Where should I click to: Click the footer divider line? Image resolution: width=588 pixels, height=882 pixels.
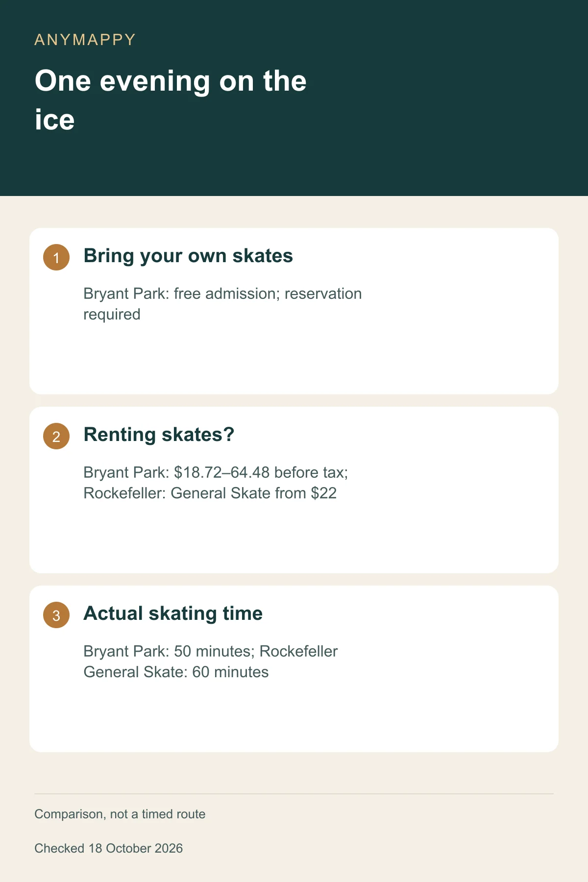(x=294, y=794)
